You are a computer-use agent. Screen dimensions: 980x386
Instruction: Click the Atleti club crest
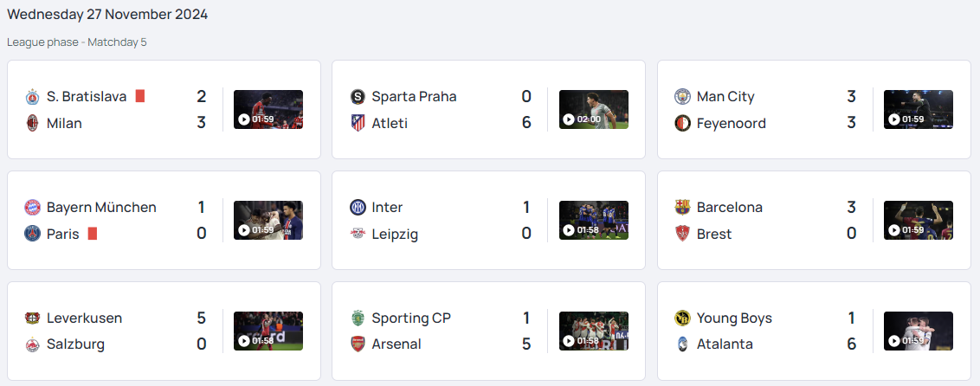click(x=358, y=123)
